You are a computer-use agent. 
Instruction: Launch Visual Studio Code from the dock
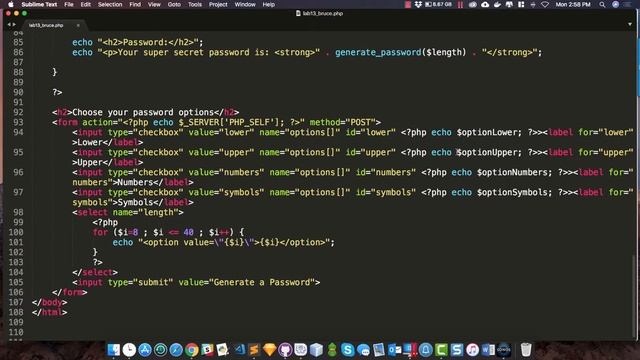[x=239, y=350]
